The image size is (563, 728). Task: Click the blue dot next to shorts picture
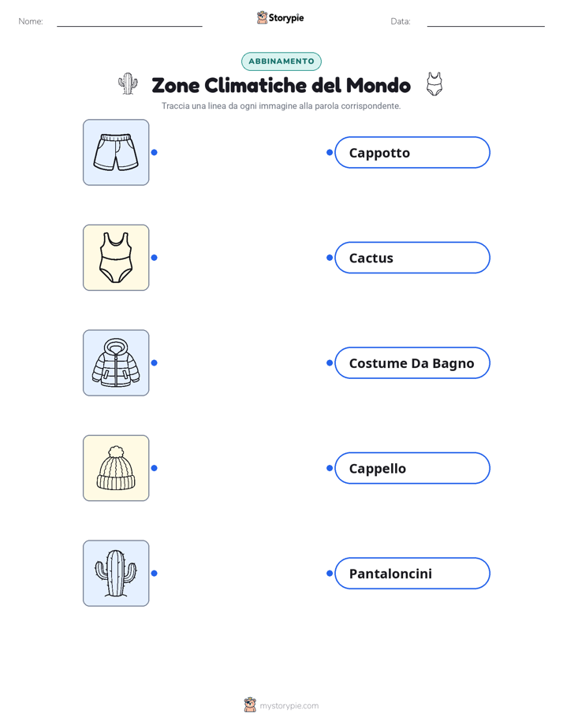[x=155, y=152]
